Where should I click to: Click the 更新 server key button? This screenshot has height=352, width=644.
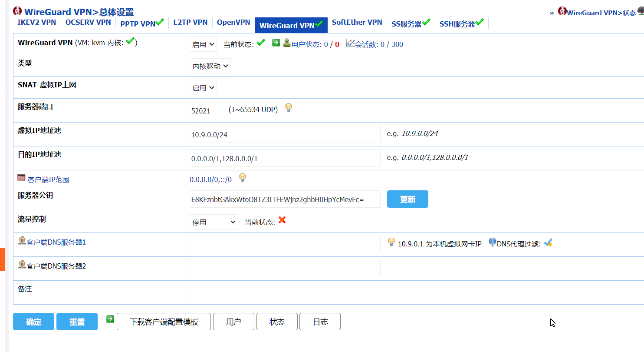point(407,199)
